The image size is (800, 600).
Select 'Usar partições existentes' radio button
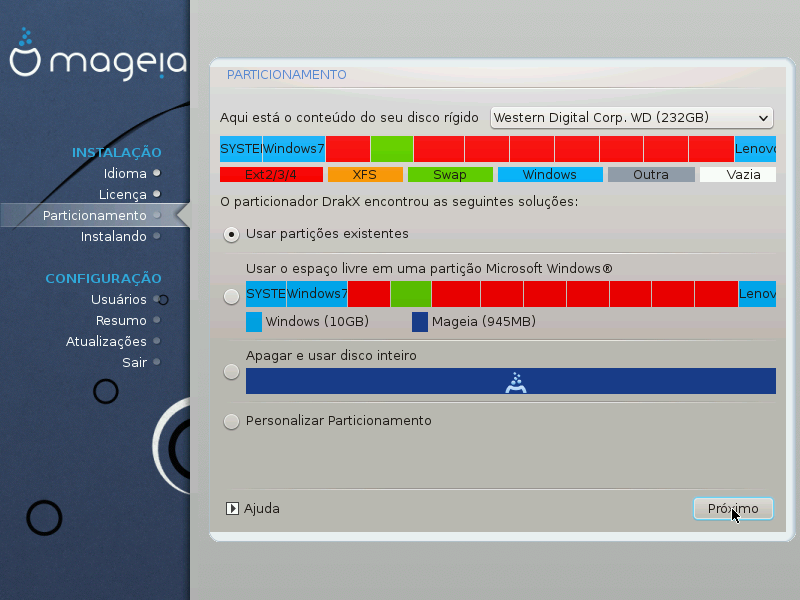[x=232, y=234]
